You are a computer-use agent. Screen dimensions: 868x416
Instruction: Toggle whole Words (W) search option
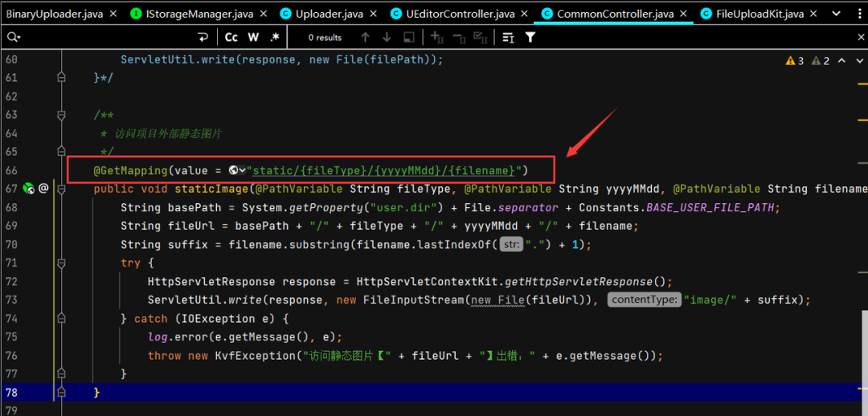pos(253,37)
